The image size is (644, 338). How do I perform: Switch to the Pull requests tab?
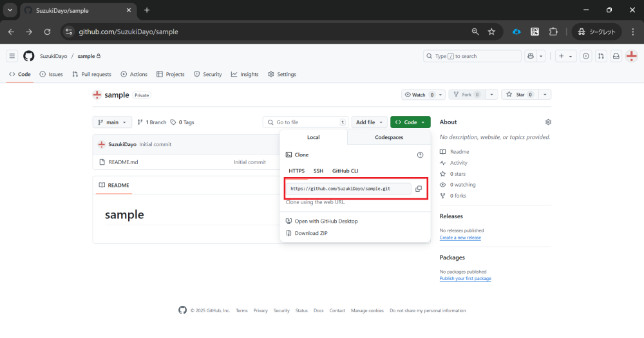(x=91, y=74)
